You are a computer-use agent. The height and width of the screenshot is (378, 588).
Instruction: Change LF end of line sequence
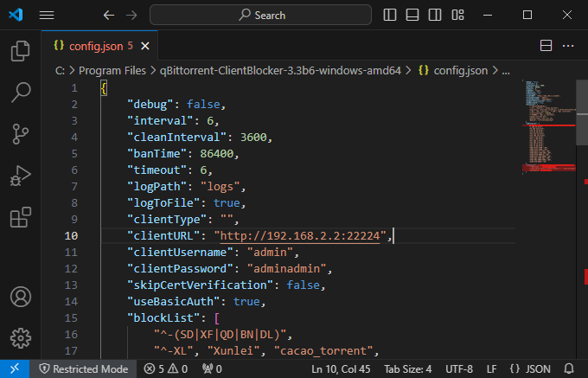click(x=492, y=369)
